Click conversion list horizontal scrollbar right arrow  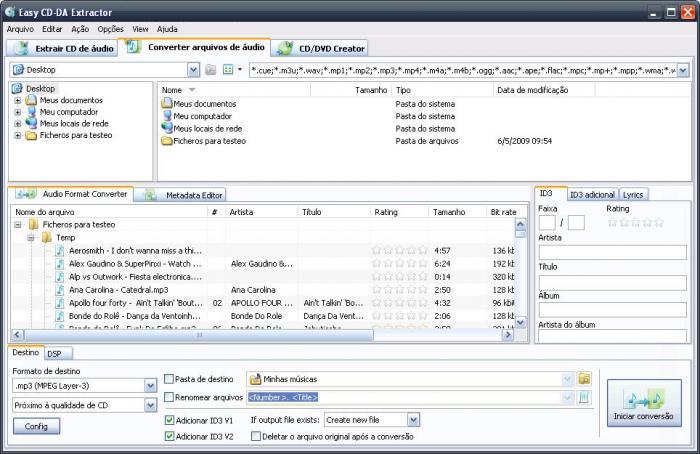(x=507, y=334)
